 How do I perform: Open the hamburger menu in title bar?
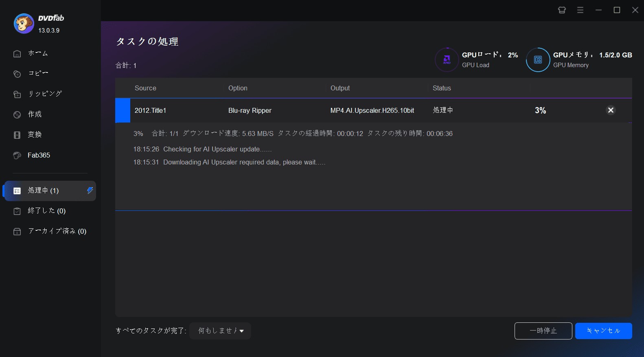point(580,10)
